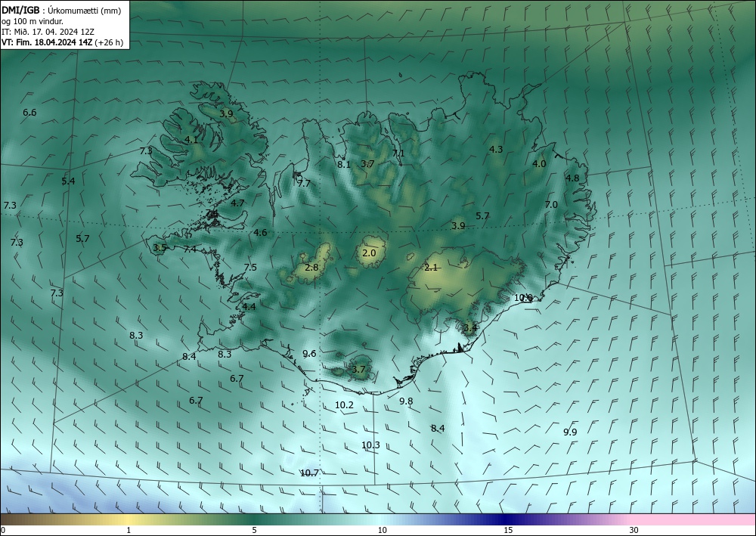Click the 30 label on the colour legend
The width and height of the screenshot is (756, 536).
pyautogui.click(x=634, y=531)
